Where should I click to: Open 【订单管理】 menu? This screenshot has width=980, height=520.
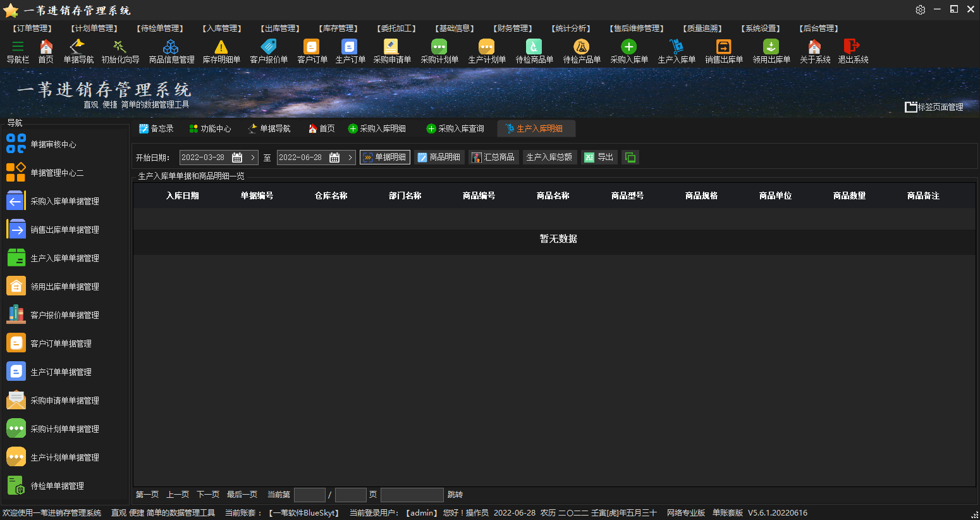32,28
